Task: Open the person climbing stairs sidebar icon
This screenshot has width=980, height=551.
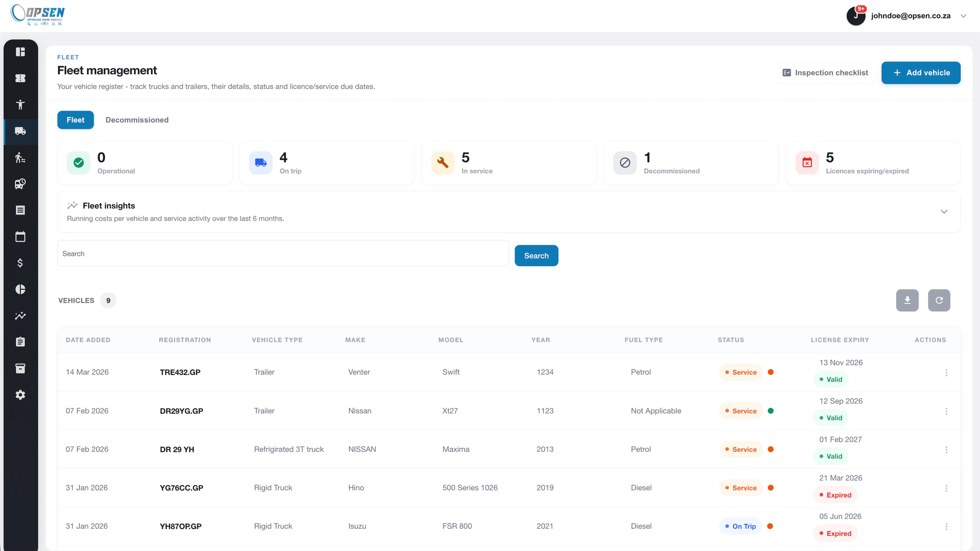Action: [20, 158]
